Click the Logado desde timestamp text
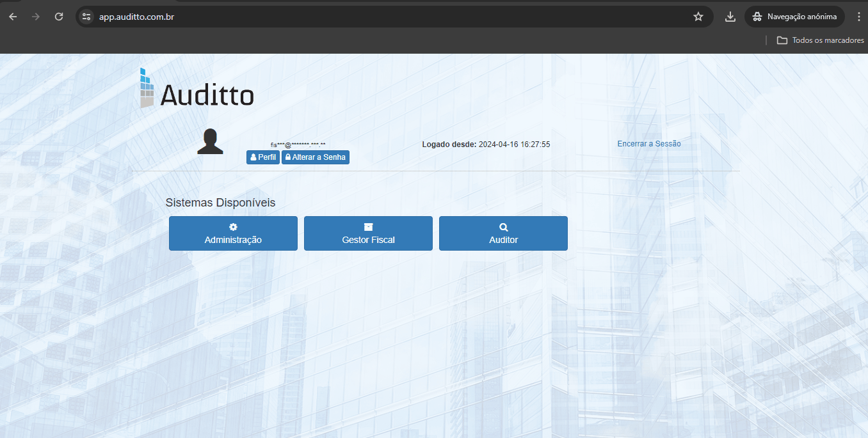Screen dimensions: 868x438 (486, 145)
